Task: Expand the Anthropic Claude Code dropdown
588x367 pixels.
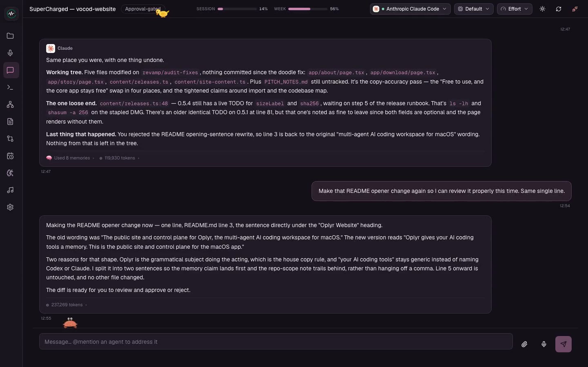Action: (410, 9)
